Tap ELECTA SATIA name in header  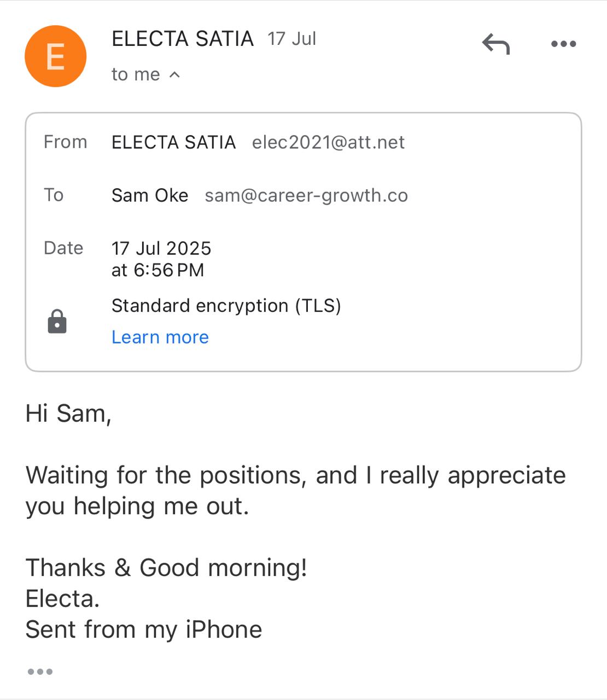point(183,39)
